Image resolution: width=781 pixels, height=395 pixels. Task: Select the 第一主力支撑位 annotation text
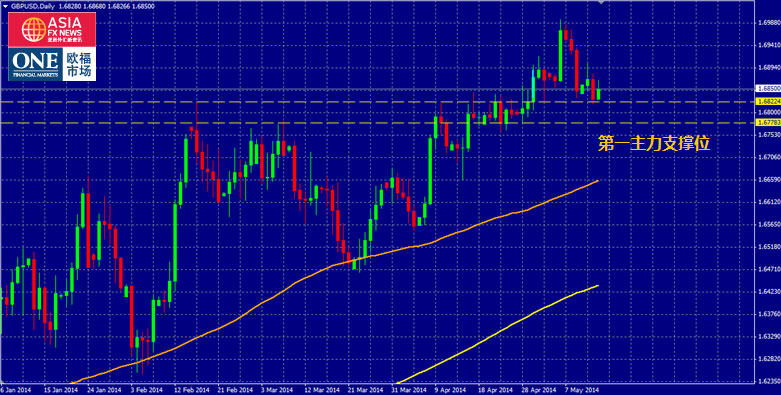[653, 143]
